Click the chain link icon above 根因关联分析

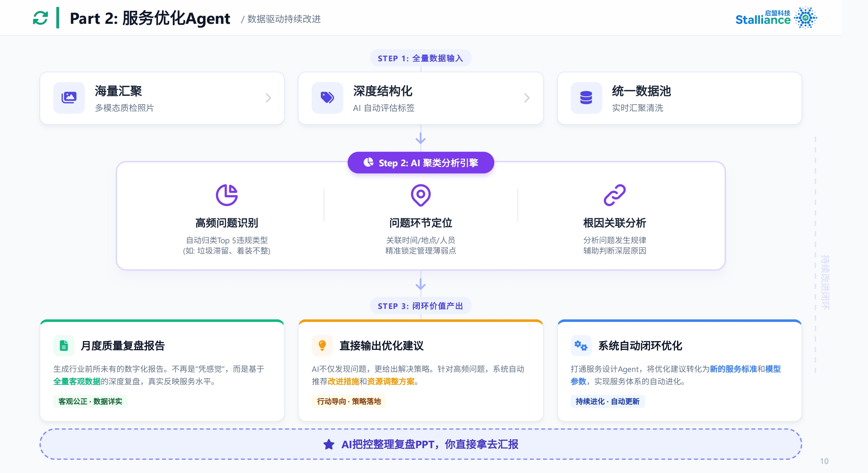click(x=614, y=195)
